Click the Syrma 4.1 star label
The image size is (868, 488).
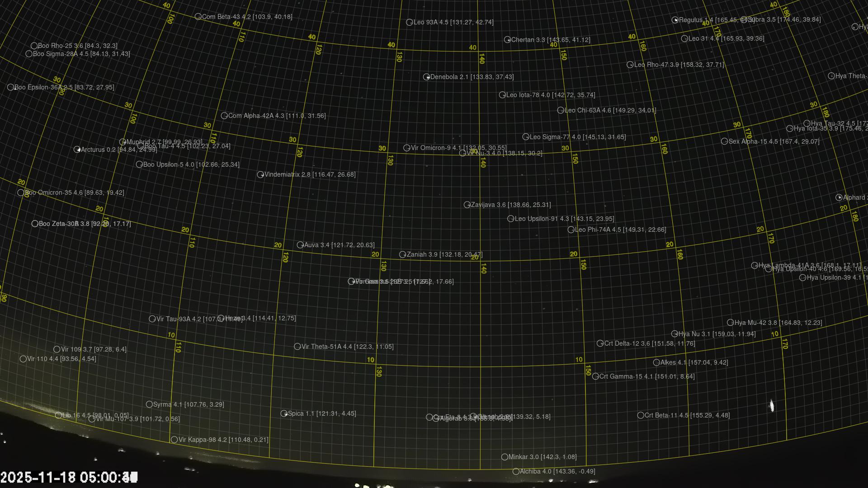189,404
